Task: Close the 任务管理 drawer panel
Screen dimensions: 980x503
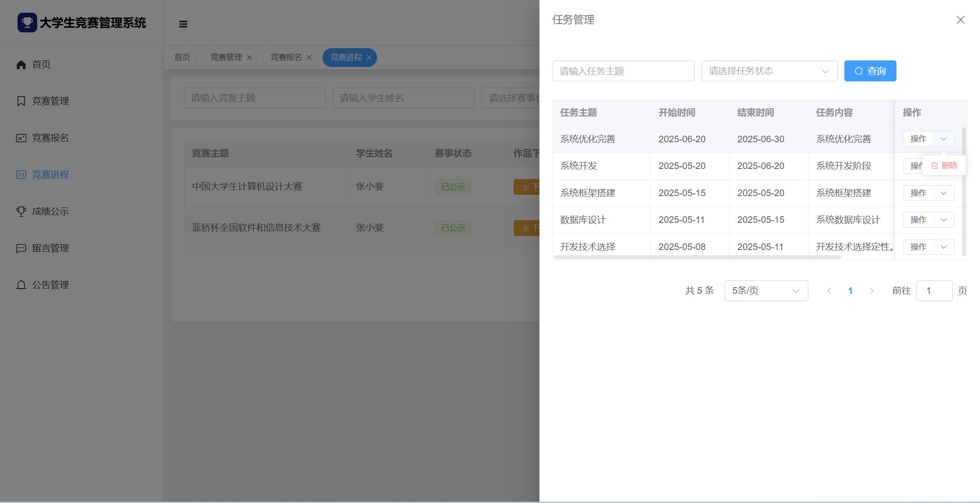Action: (x=960, y=20)
